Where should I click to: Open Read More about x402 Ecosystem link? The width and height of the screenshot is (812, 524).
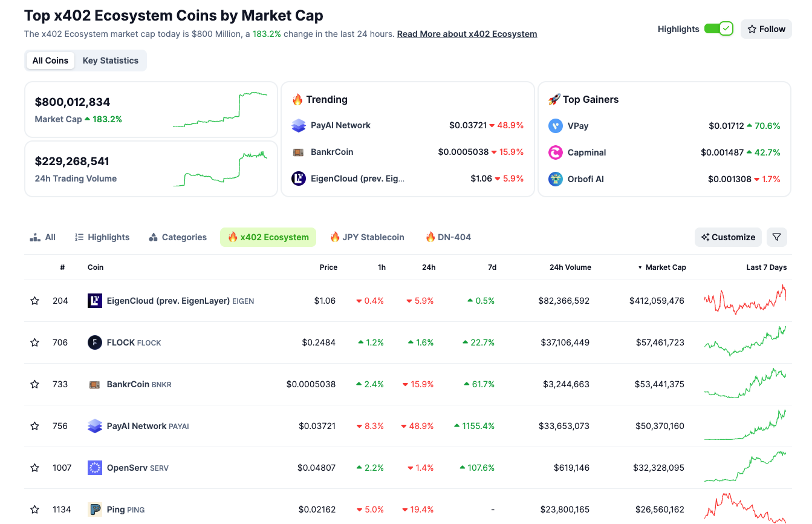pos(467,34)
